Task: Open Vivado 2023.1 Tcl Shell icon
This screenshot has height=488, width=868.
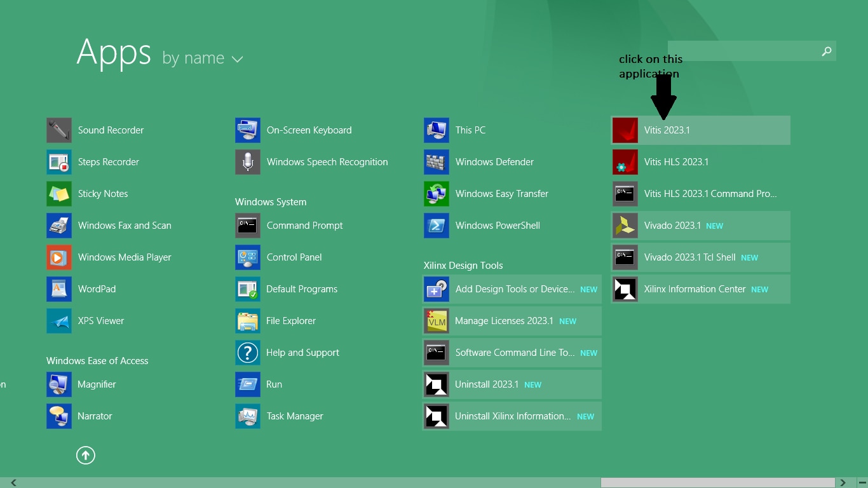Action: click(625, 257)
